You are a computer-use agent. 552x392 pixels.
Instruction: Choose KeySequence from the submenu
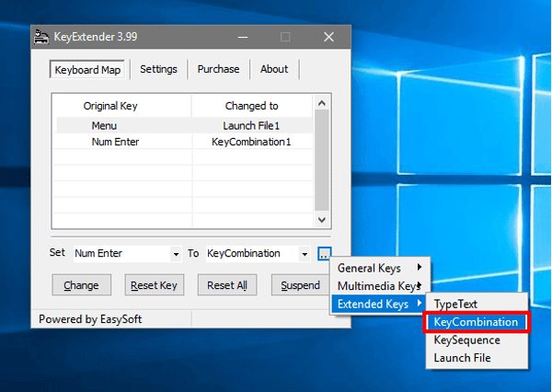point(477,340)
